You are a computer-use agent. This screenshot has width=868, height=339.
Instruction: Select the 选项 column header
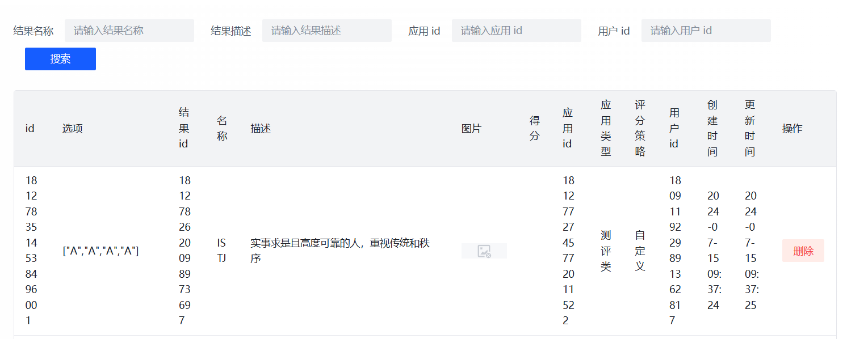(73, 129)
